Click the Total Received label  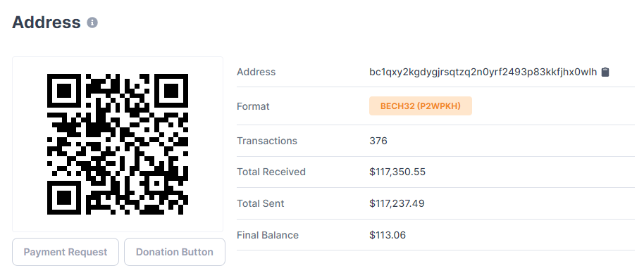271,172
